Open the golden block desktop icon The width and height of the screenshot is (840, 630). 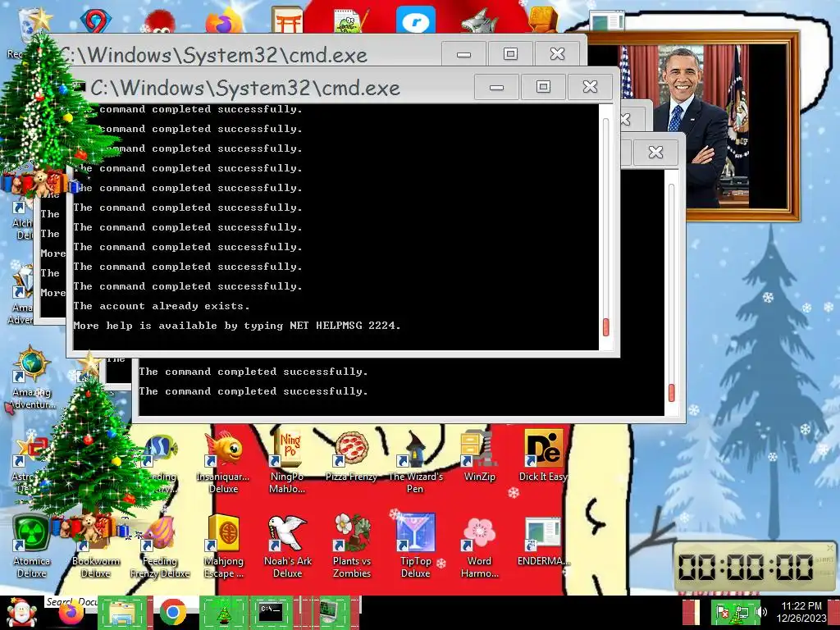point(543,21)
